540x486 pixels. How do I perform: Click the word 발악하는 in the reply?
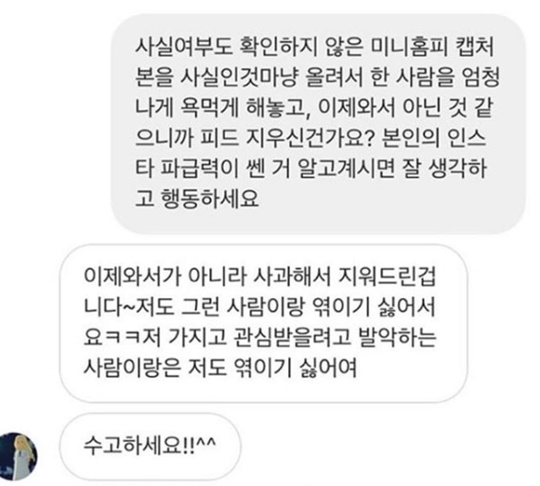click(397, 337)
